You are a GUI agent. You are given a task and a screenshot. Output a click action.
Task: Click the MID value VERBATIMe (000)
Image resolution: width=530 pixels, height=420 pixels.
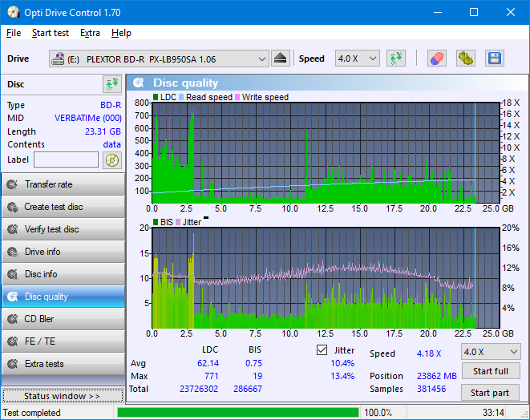tap(88, 119)
